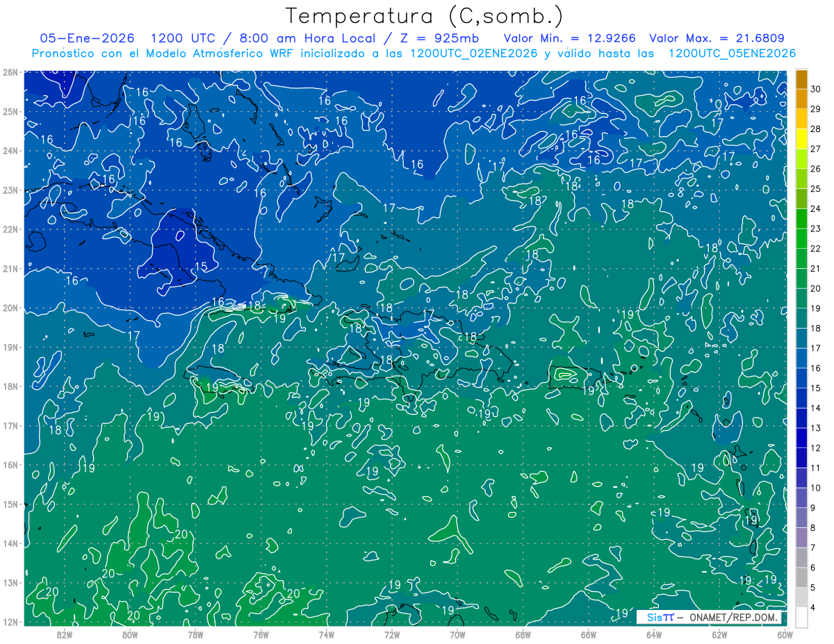
Task: Click the "8:00 am Hora Local" text
Action: point(306,38)
